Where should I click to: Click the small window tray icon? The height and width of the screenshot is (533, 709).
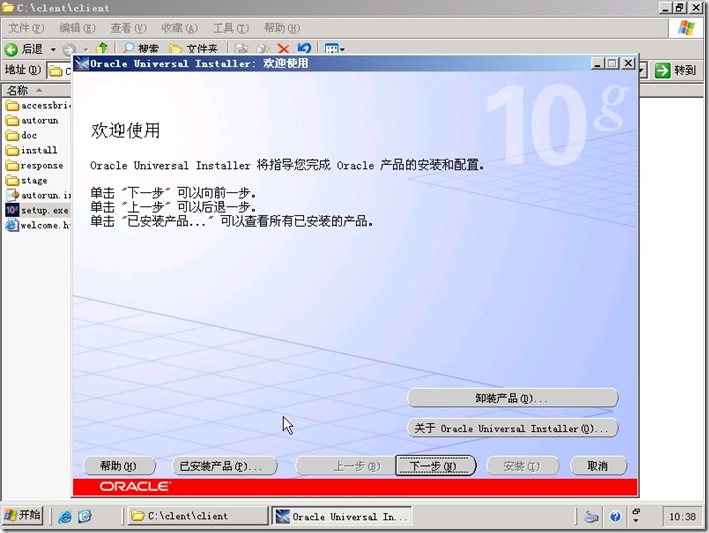pyautogui.click(x=637, y=512)
